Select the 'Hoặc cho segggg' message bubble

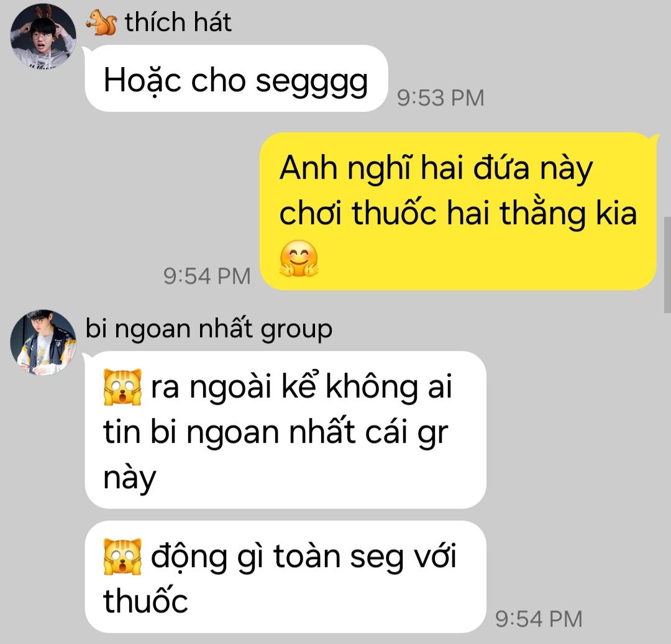pyautogui.click(x=236, y=79)
